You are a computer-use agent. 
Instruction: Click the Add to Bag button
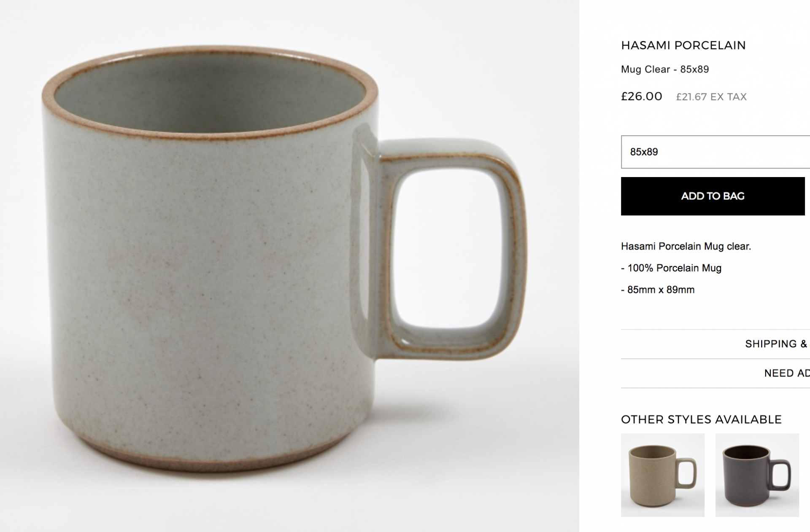[713, 196]
